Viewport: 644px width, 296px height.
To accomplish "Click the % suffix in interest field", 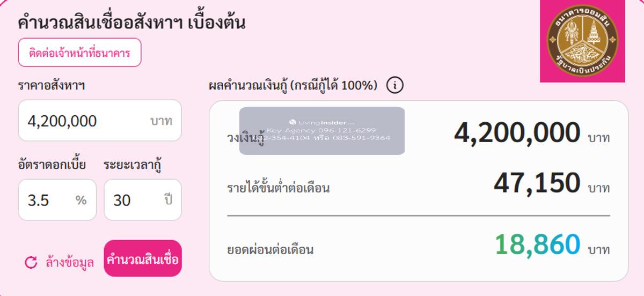I will click(x=81, y=201).
